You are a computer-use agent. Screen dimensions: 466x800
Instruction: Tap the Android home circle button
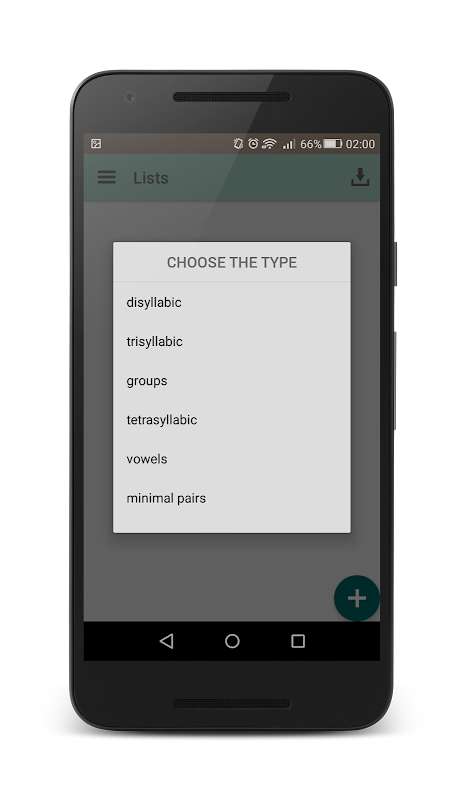click(x=232, y=641)
